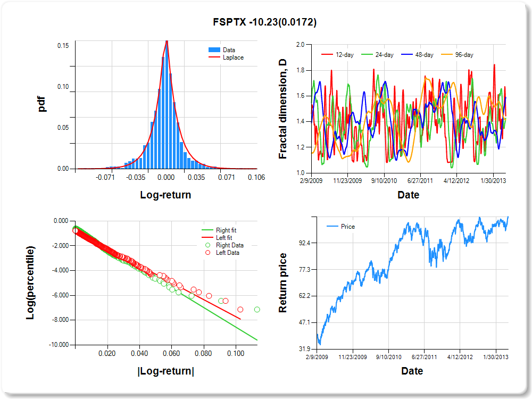The width and height of the screenshot is (532, 399).
Task: Click the 0.060 tick on |Log-return| axis
Action: tap(171, 354)
